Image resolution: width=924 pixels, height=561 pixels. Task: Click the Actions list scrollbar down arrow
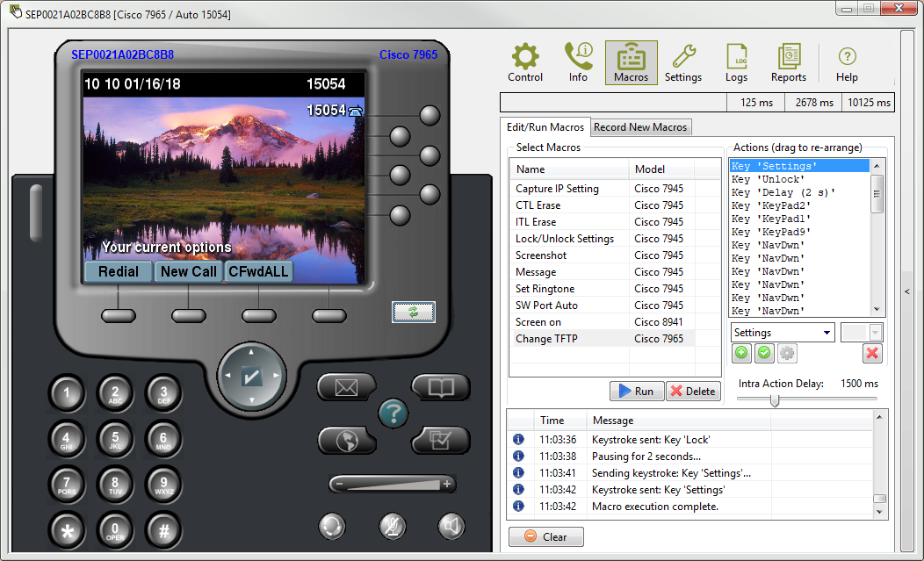877,309
